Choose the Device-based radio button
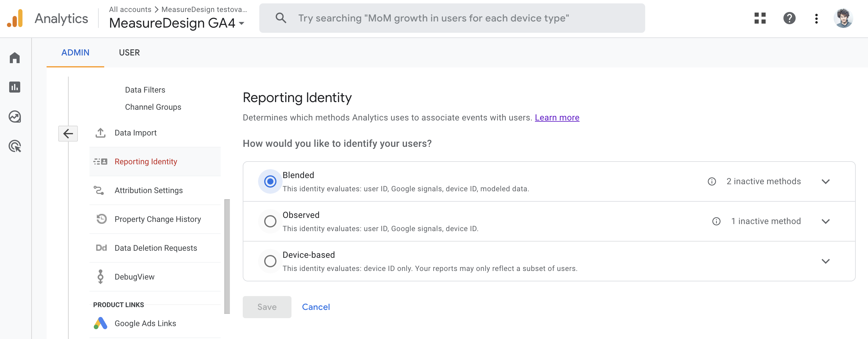This screenshot has height=339, width=868. pyautogui.click(x=270, y=261)
